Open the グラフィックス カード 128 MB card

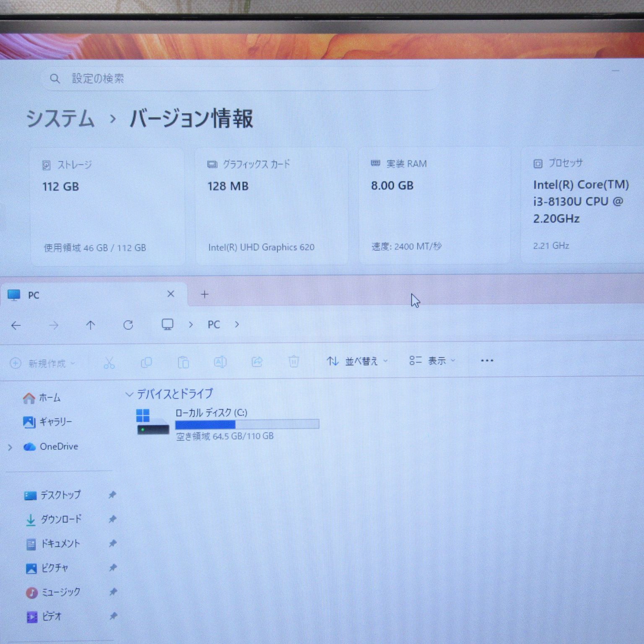pyautogui.click(x=272, y=206)
